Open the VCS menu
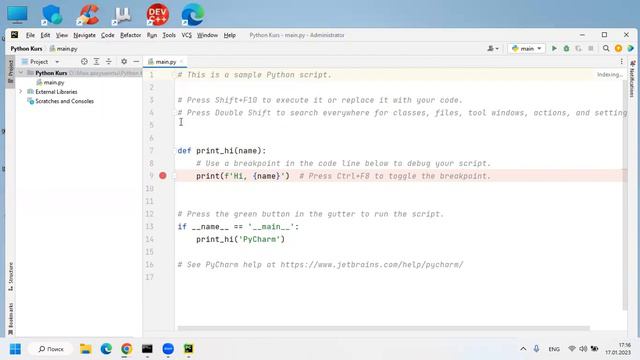Viewport: 640px width, 360px height. point(187,35)
